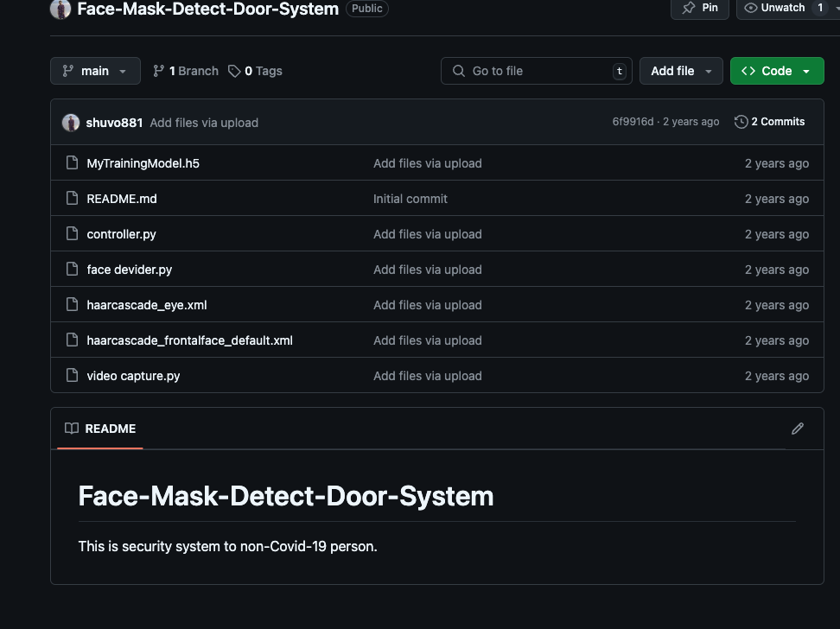This screenshot has height=629, width=840.
Task: Open commit hash 6f9916d
Action: [x=633, y=122]
